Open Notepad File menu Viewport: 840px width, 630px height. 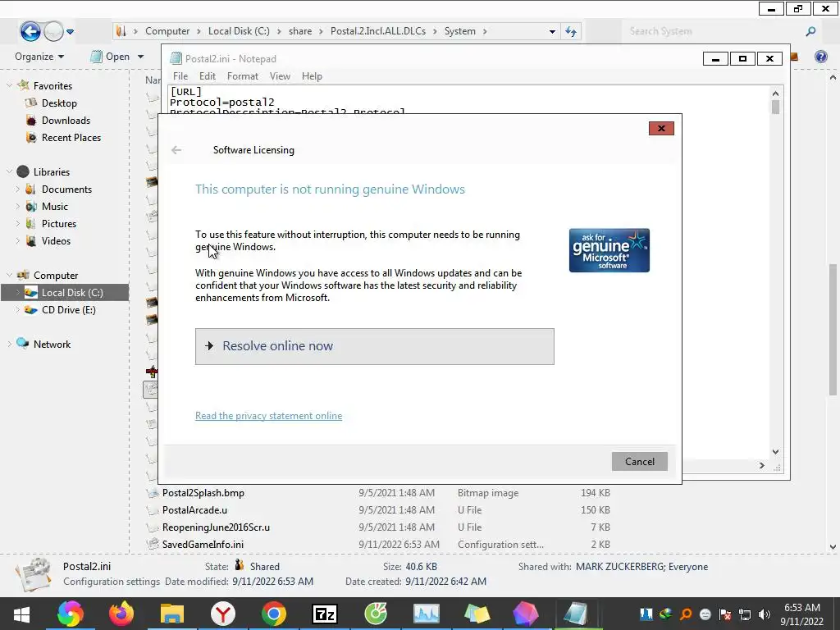180,76
